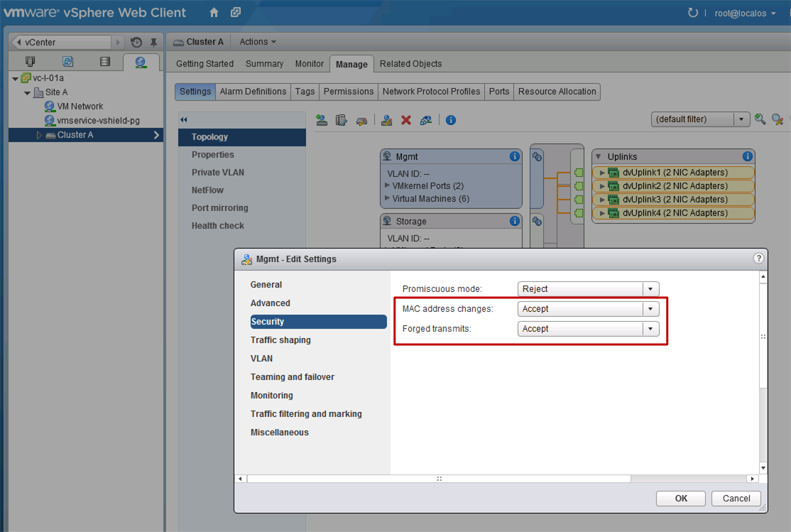Expand dvUplink1 NIC adapters

(602, 173)
